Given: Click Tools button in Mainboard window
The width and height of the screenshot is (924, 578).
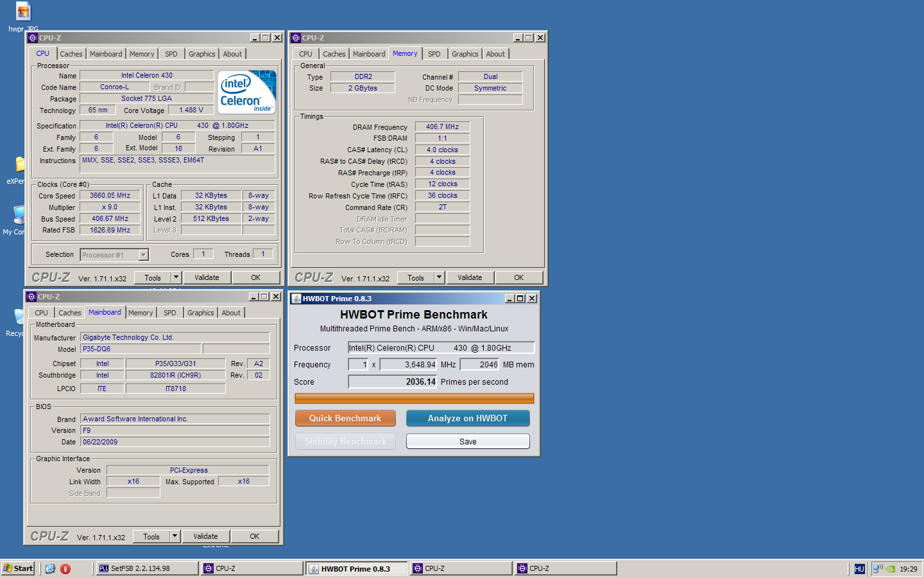Looking at the screenshot, I should coord(151,536).
